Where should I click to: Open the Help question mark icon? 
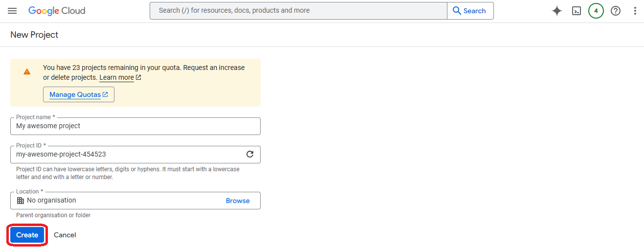[616, 11]
